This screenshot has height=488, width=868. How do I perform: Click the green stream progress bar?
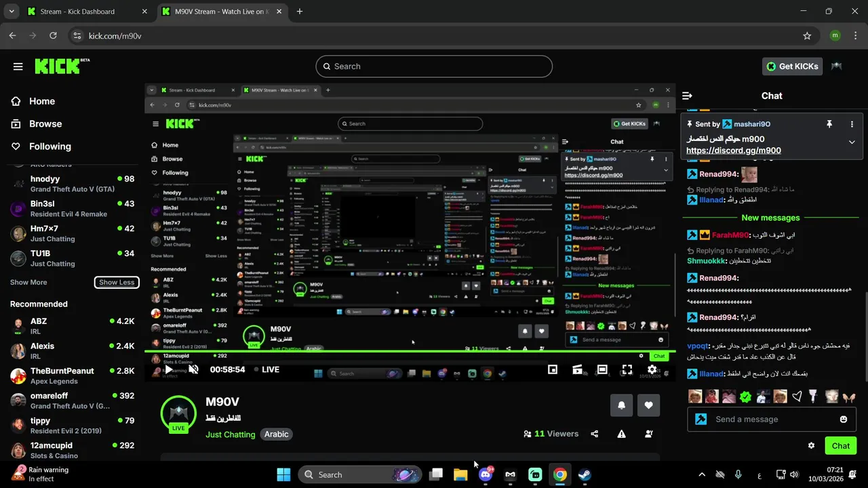[x=410, y=350]
